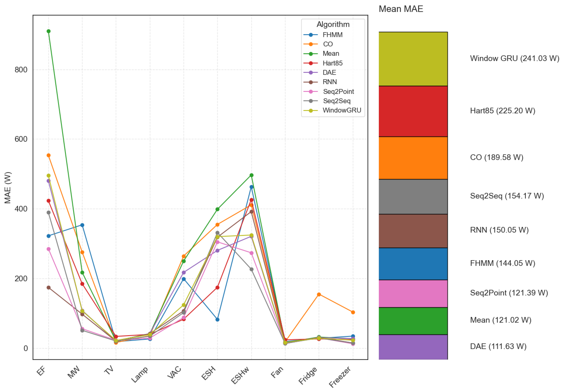Click the Mean green legend marker
The width and height of the screenshot is (562, 392).
tap(311, 54)
